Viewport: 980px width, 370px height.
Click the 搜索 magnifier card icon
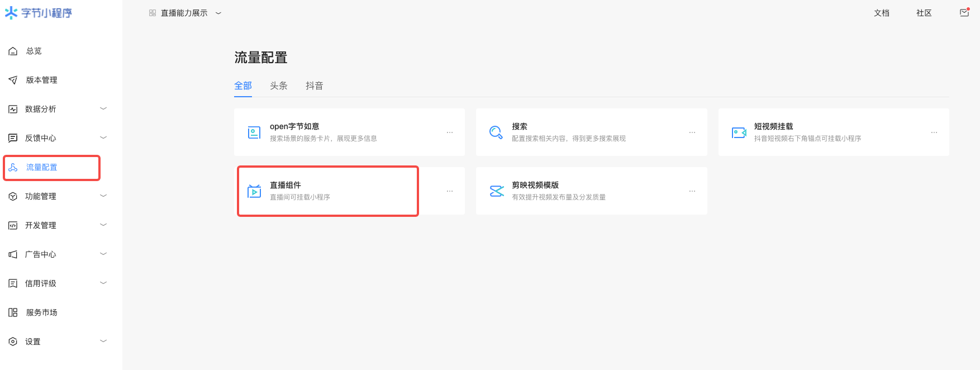(x=496, y=132)
